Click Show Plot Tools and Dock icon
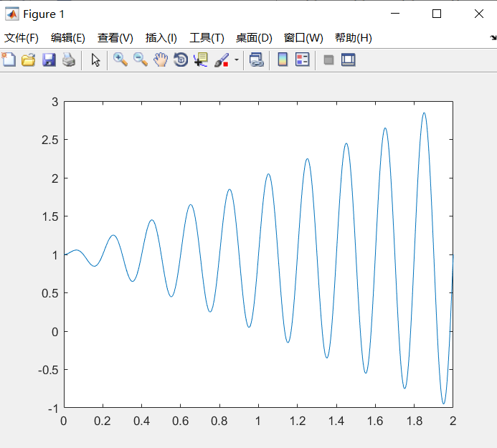 [349, 59]
